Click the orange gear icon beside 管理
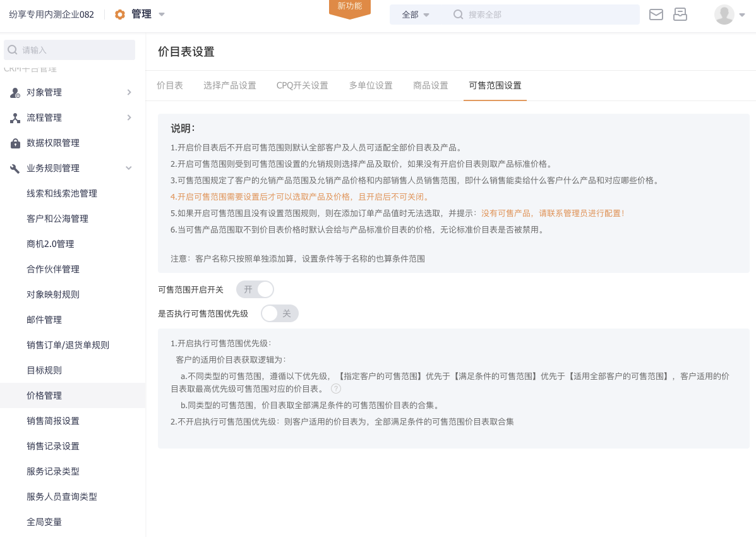Viewport: 756px width, 537px height. pos(120,15)
